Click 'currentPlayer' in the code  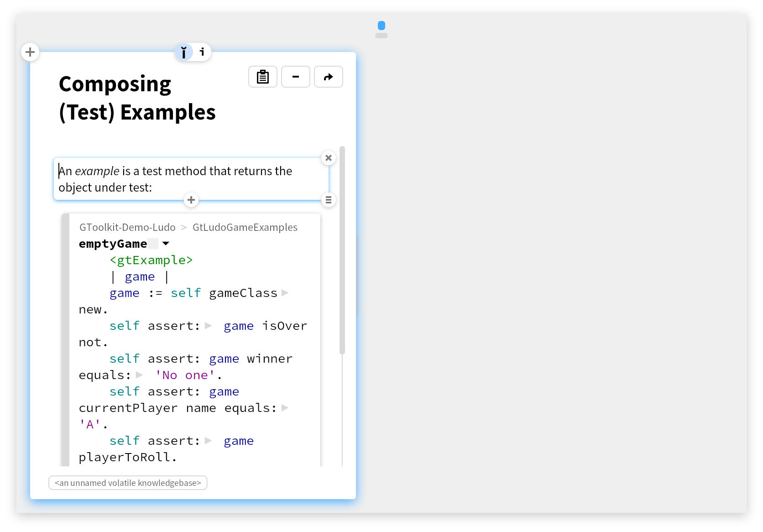[x=128, y=408]
